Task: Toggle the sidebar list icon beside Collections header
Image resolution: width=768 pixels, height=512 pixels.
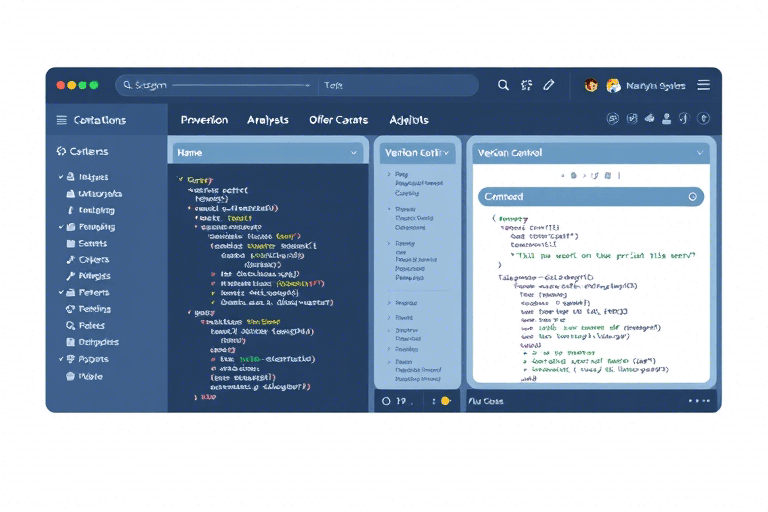Action: [x=62, y=120]
